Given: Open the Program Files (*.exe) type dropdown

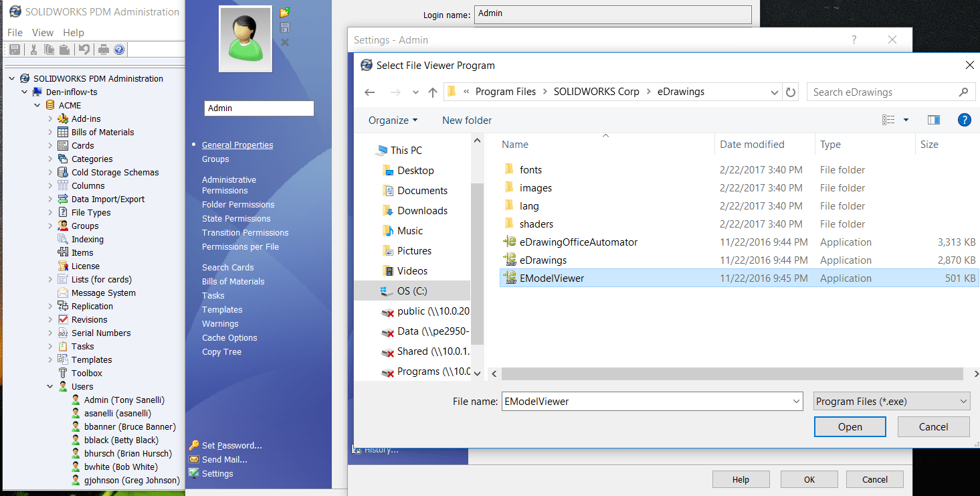Looking at the screenshot, I should pyautogui.click(x=892, y=402).
